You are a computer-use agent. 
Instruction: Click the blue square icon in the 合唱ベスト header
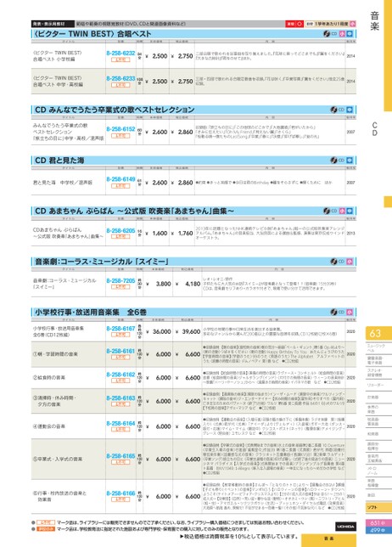[x=350, y=34]
